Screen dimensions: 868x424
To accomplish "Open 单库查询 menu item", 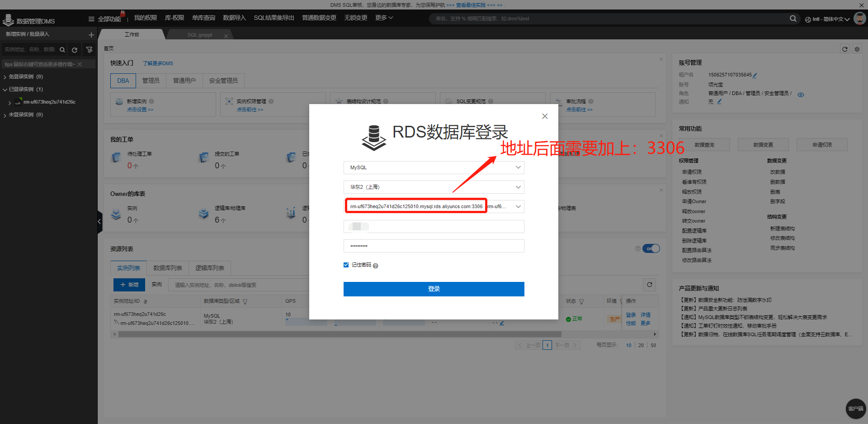I will pyautogui.click(x=203, y=18).
